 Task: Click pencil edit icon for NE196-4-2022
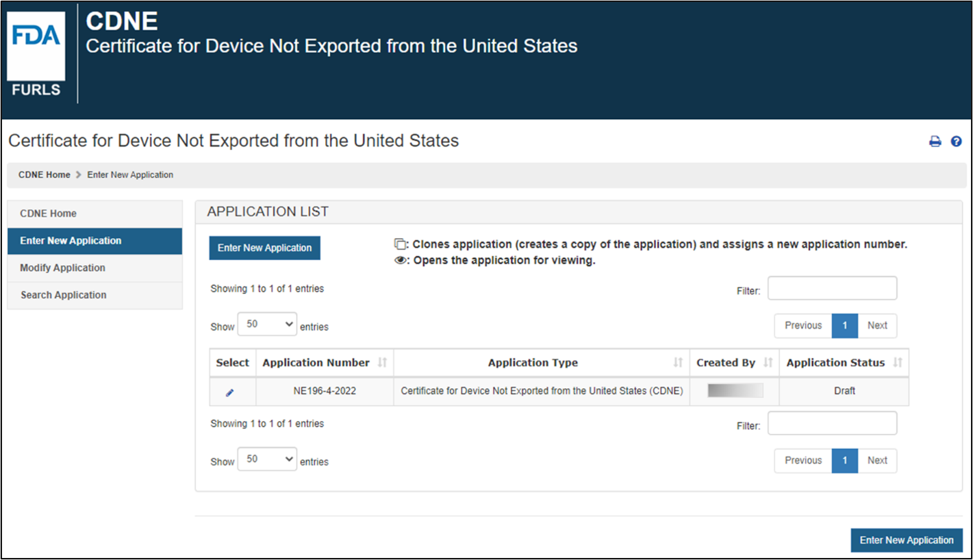tap(230, 392)
